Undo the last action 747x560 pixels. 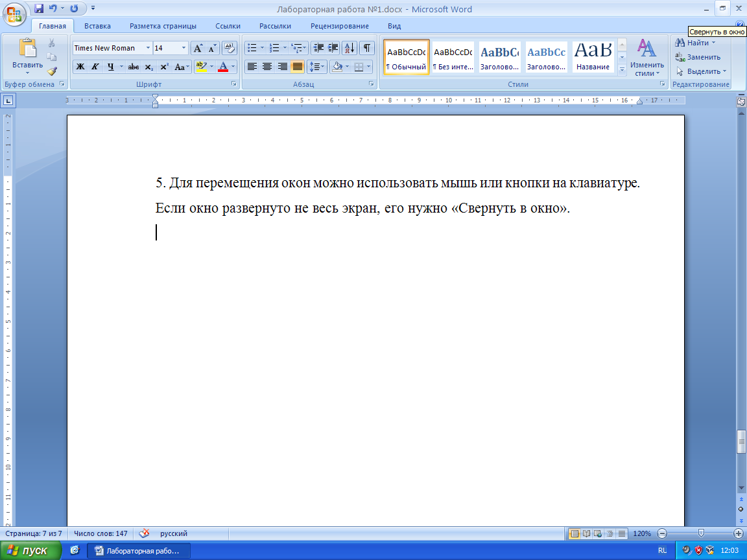tap(53, 8)
